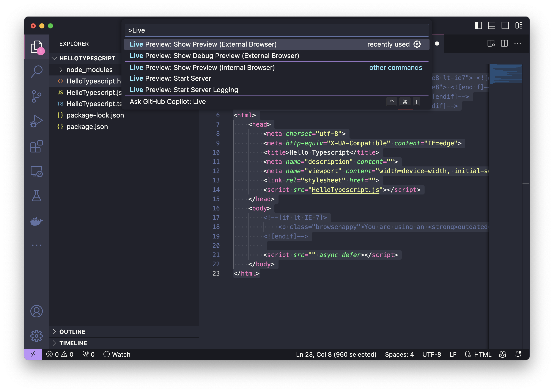Expand the TIMELINE section
The image size is (554, 392).
tap(73, 343)
